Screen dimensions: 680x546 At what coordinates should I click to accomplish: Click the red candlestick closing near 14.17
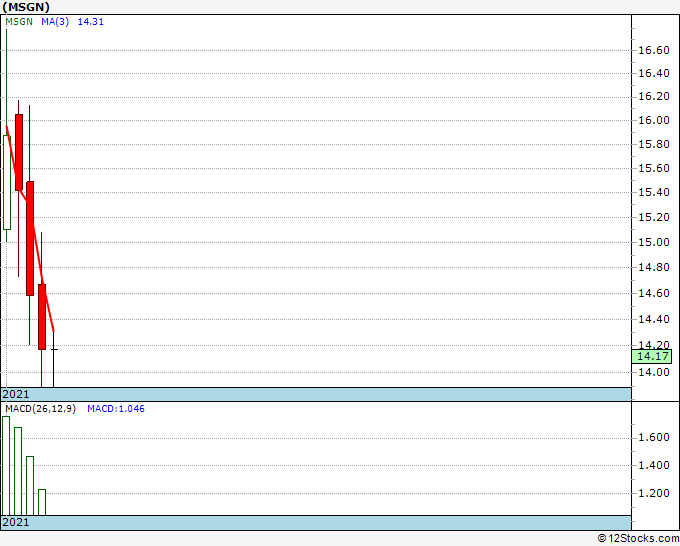(42, 317)
